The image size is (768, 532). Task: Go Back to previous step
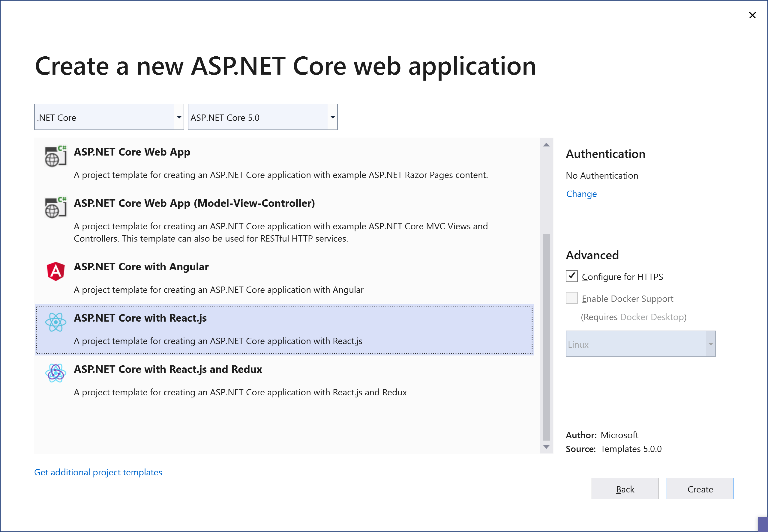point(625,489)
